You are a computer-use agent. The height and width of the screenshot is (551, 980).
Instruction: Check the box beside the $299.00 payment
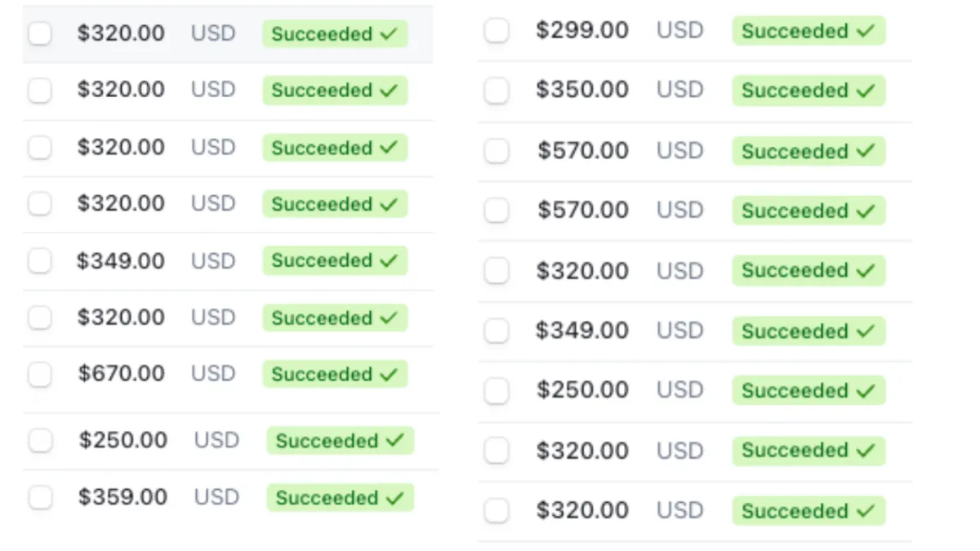(x=496, y=31)
